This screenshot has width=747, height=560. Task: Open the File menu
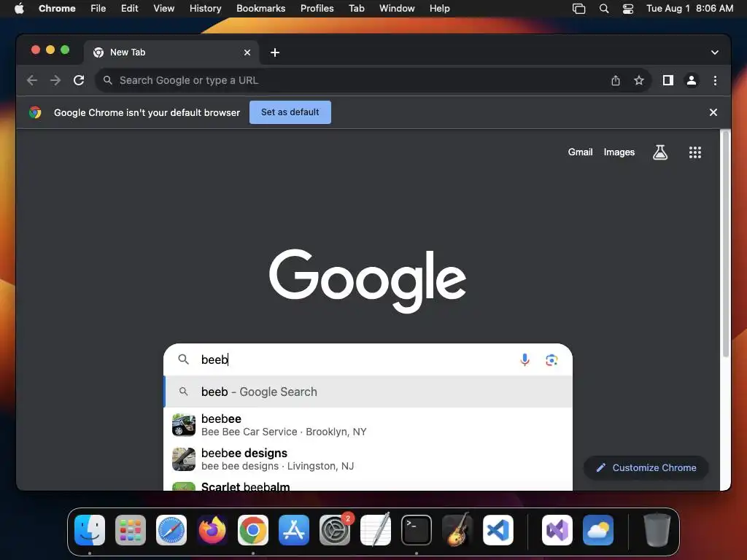(98, 9)
